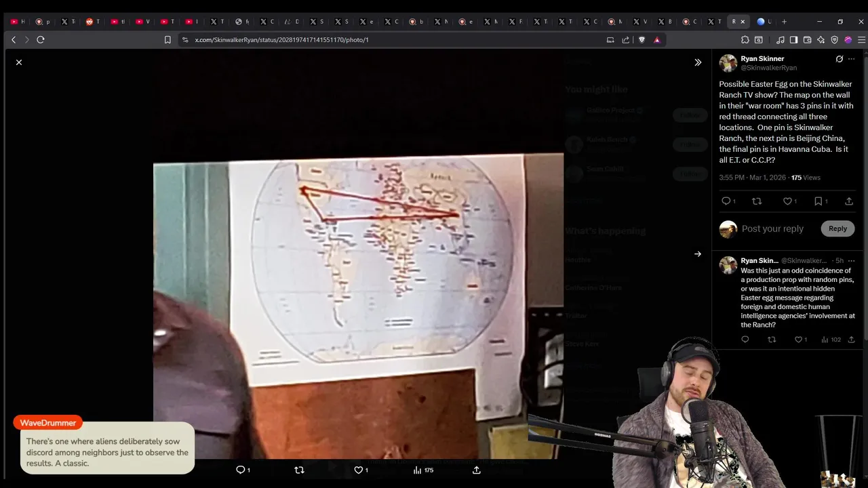Open Ryan Skinner's profile name link

(762, 58)
